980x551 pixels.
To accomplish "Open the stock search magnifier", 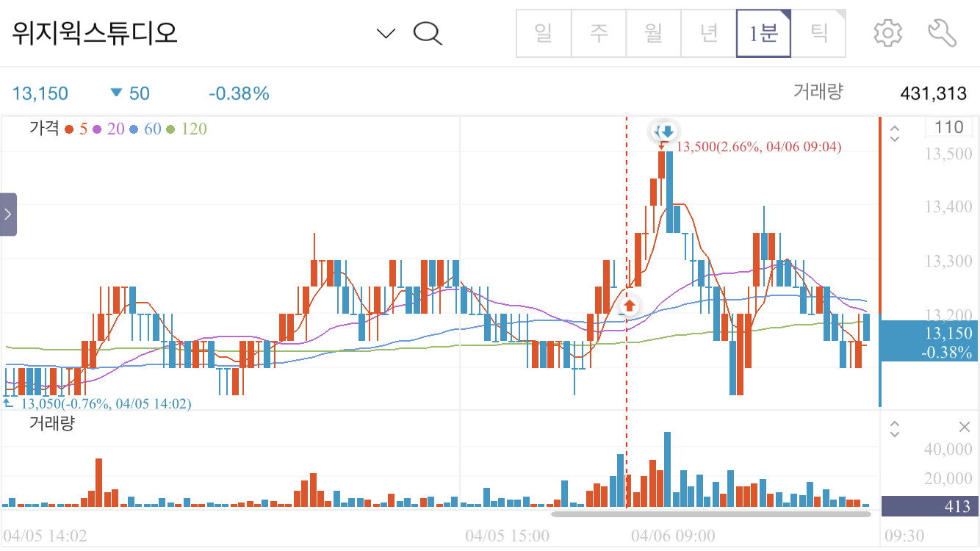I will pyautogui.click(x=427, y=33).
